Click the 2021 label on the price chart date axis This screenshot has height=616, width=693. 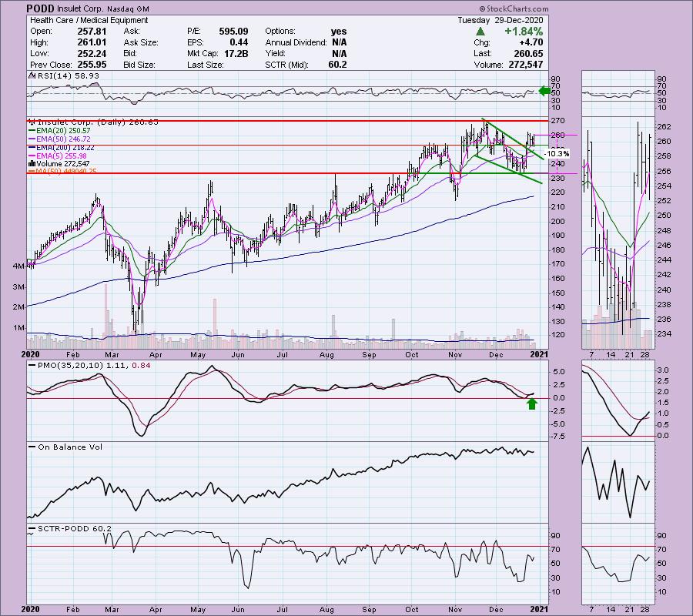click(539, 354)
